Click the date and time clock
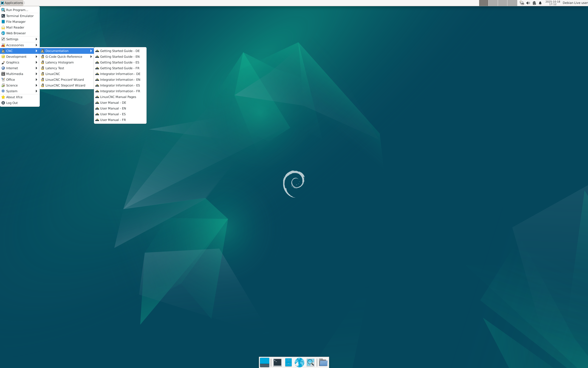Viewport: 588px width, 368px height. coord(553,3)
